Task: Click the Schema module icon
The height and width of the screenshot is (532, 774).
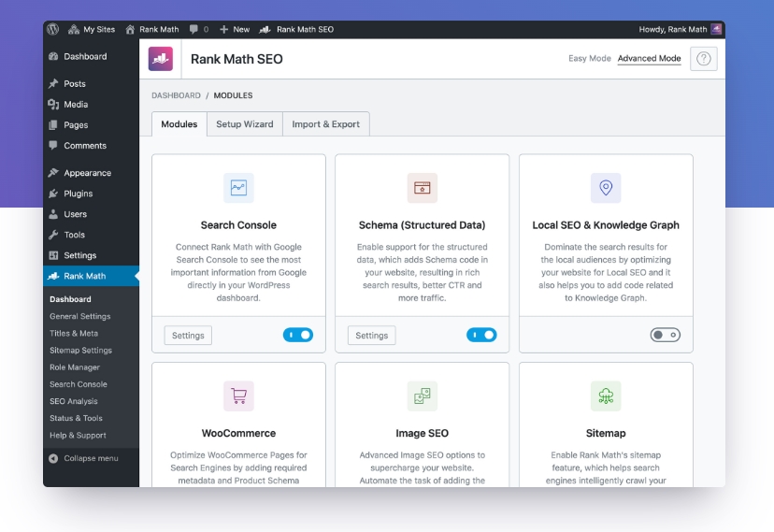Action: coord(422,188)
